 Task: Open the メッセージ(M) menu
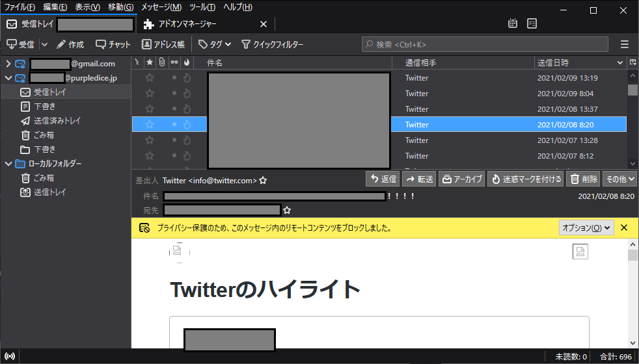tap(161, 7)
